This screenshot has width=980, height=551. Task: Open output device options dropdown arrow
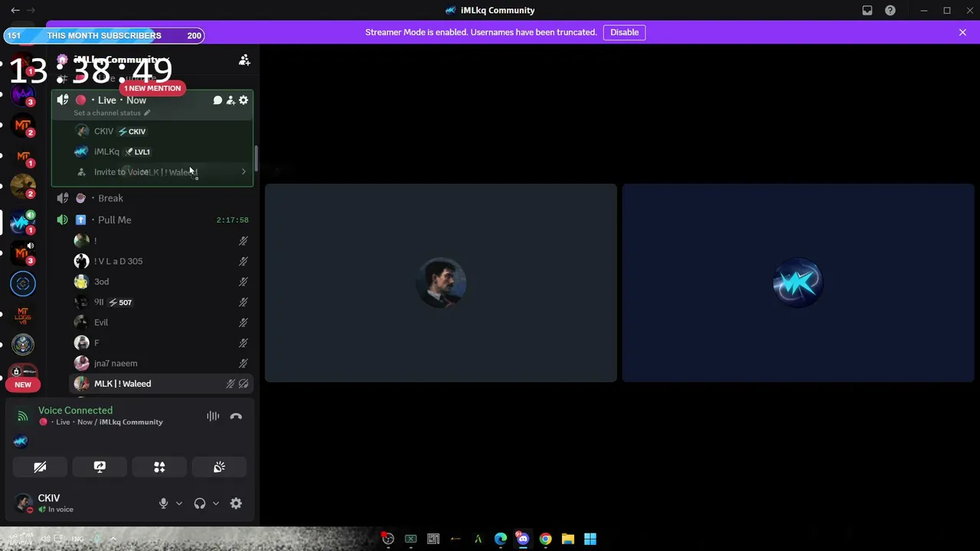(216, 504)
